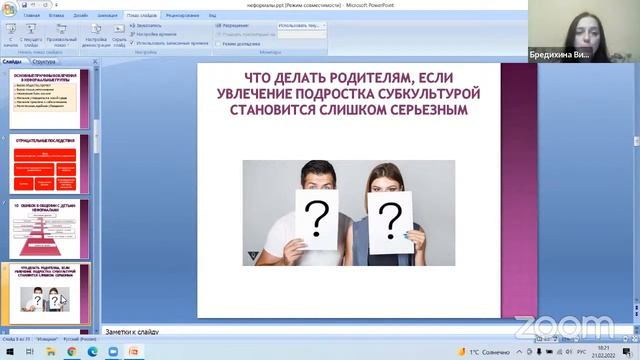The image size is (640, 360).
Task: Open Настройка демонстрации settings
Action: pos(96,35)
